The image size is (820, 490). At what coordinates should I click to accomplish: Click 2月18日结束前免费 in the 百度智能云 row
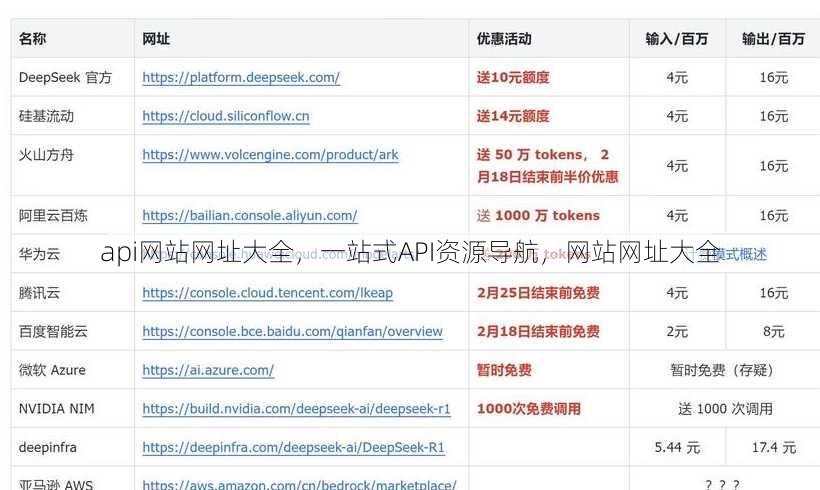[538, 332]
